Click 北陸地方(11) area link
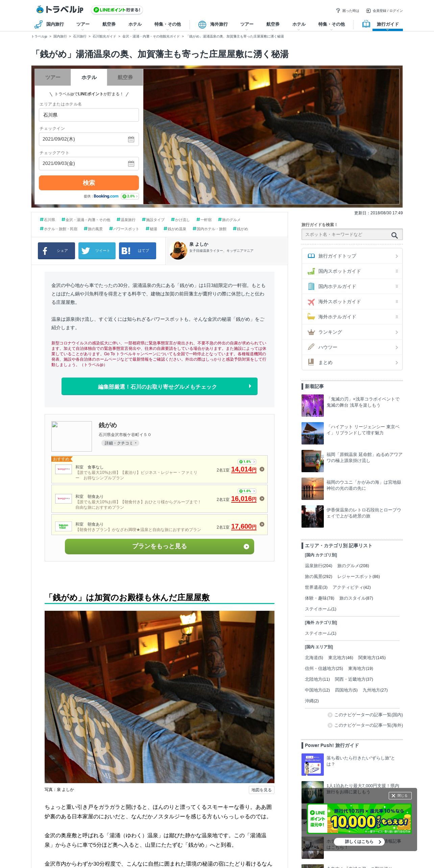 pos(317,679)
